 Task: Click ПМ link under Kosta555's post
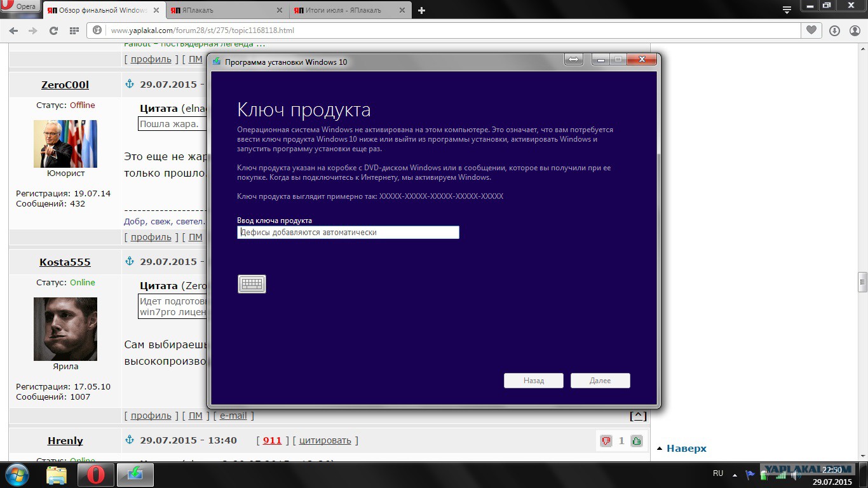coord(196,416)
